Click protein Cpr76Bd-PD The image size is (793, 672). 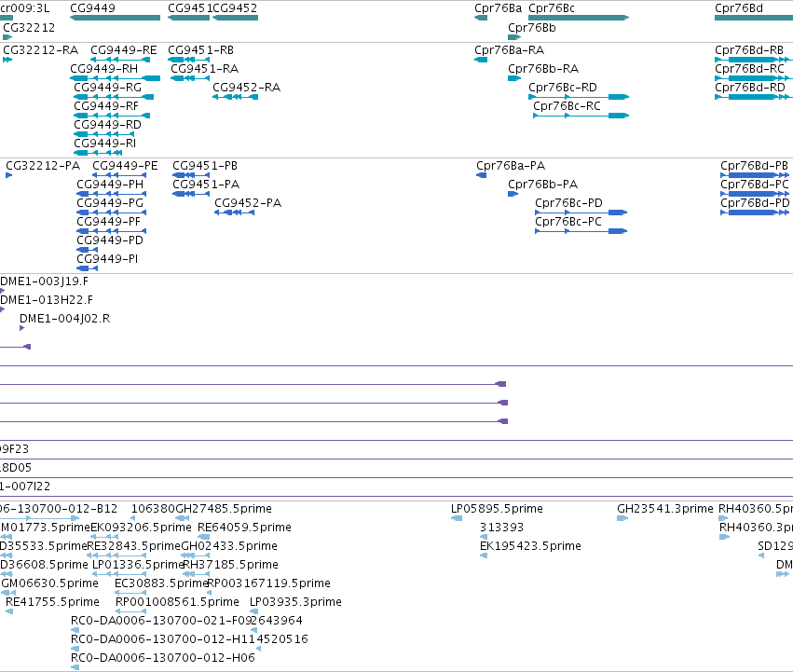(x=755, y=203)
